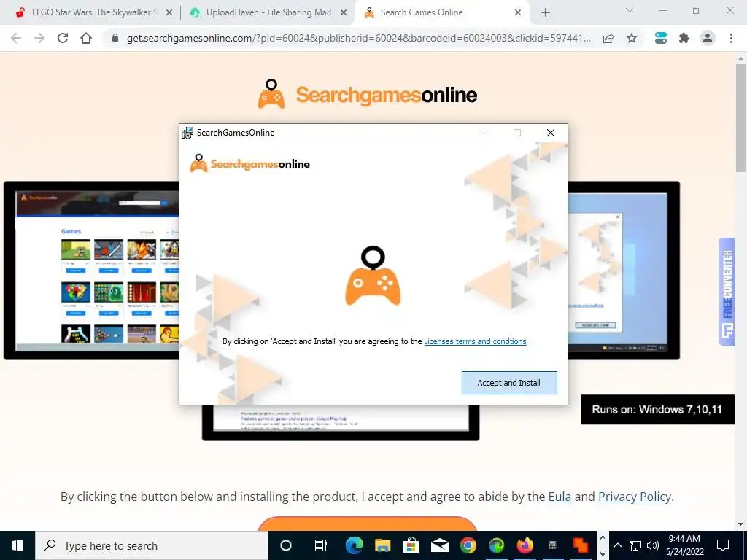View site security lock info
Image resolution: width=747 pixels, height=560 pixels.
(x=115, y=38)
